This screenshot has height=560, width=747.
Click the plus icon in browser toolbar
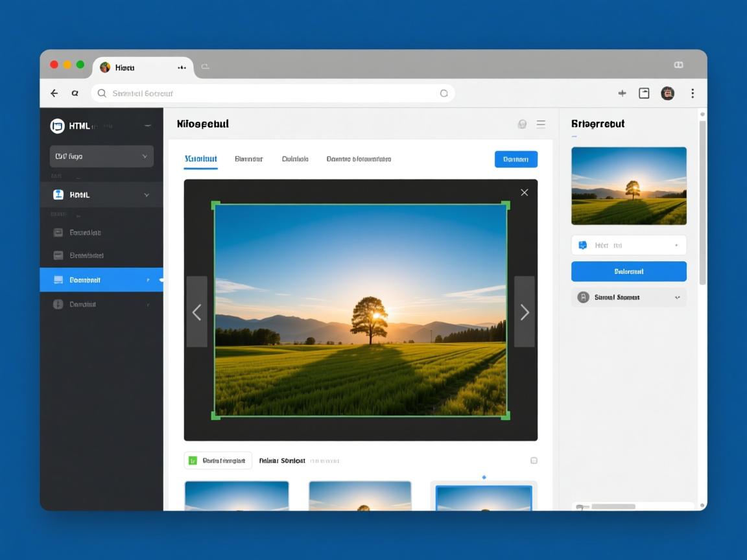[622, 93]
